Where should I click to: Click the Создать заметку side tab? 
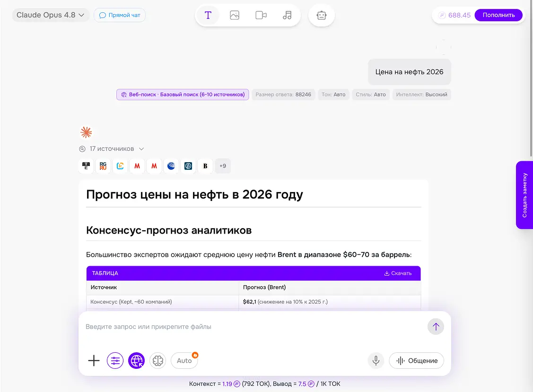(524, 195)
